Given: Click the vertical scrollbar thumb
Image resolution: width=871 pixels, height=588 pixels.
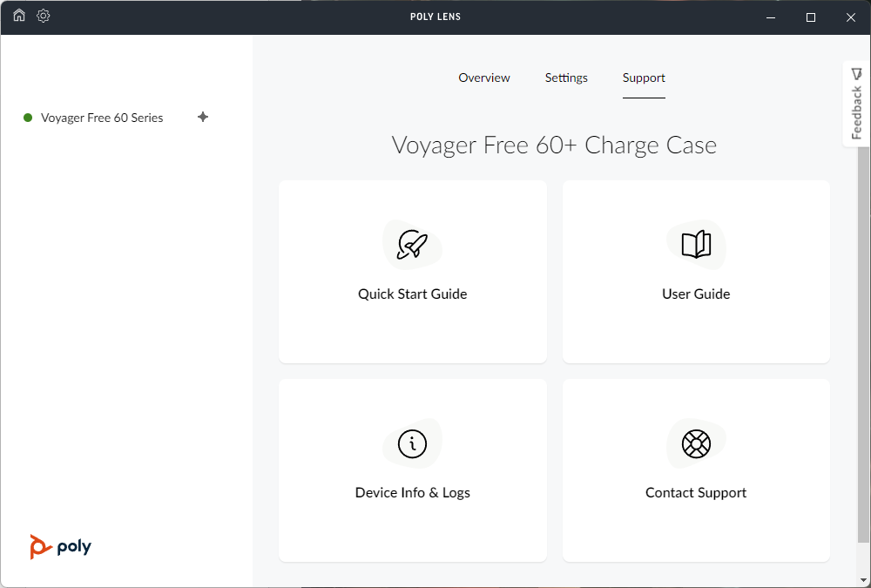Looking at the screenshot, I should coord(863,345).
